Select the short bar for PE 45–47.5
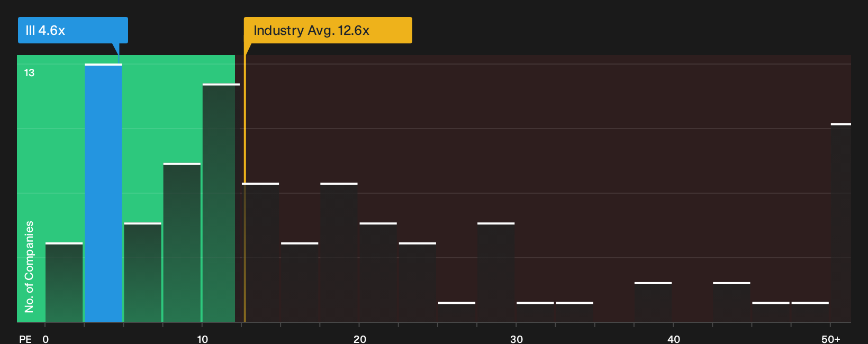Image resolution: width=868 pixels, height=344 pixels. (x=771, y=312)
